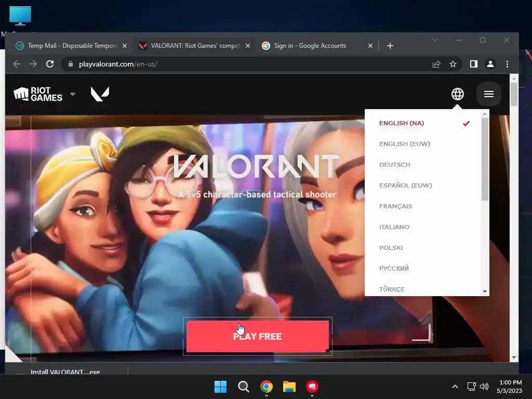Open the Windows Start menu

click(220, 387)
